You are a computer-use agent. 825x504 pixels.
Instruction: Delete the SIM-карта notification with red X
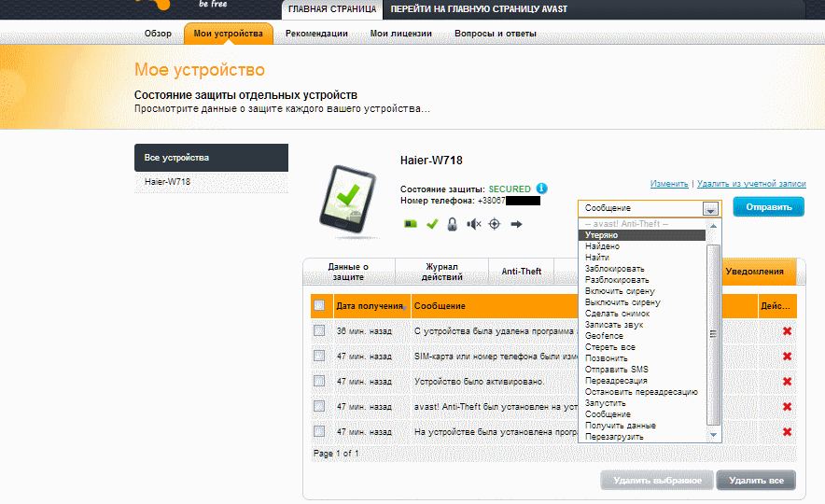click(787, 357)
